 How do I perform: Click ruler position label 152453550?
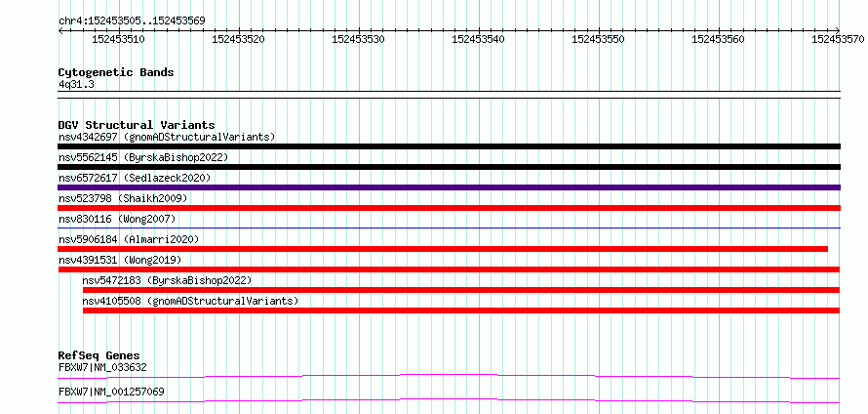(598, 39)
